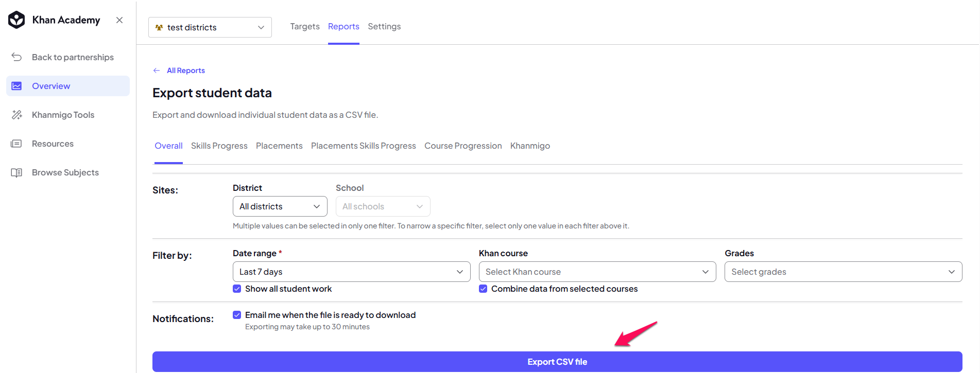Open the Select Khan course dropdown
Screen dimensions: 980x373
tap(597, 272)
